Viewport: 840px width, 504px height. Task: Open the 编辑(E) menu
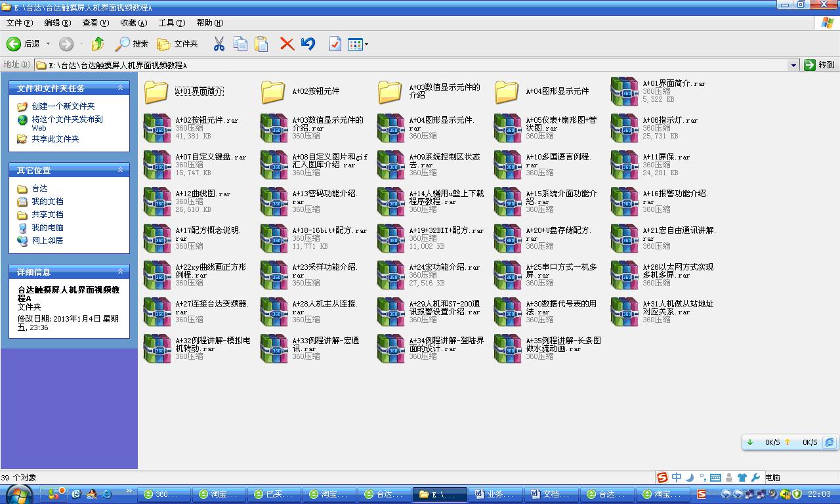[57, 23]
